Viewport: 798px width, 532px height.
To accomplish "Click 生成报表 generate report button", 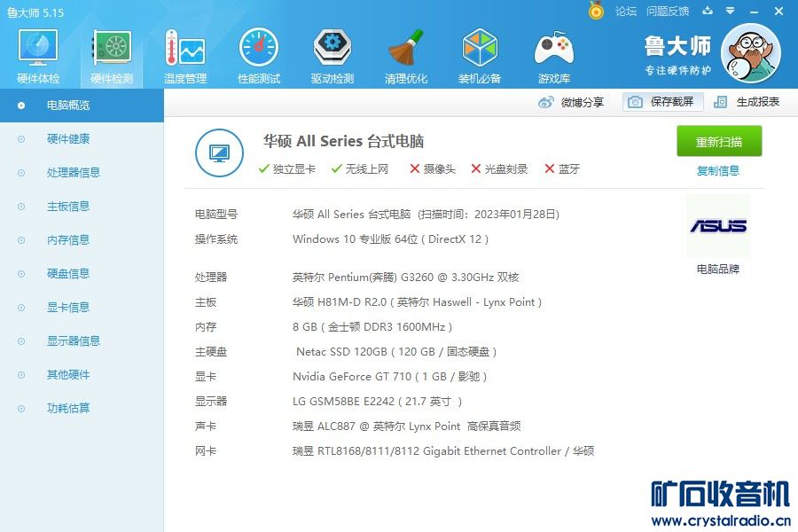I will click(746, 102).
